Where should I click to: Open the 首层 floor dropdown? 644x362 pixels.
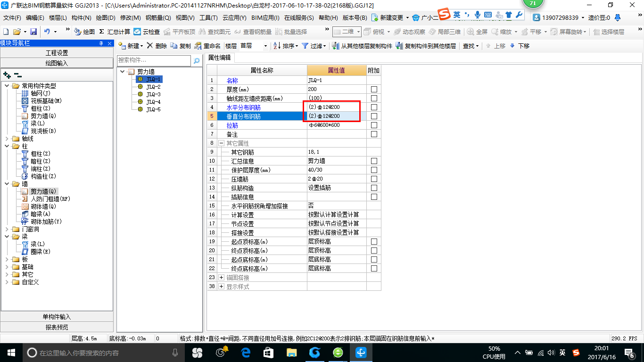click(x=265, y=46)
